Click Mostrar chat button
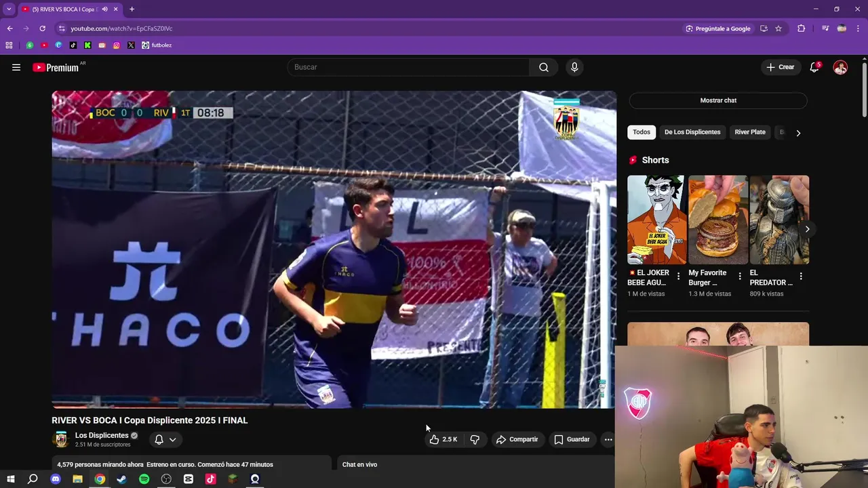 point(718,100)
